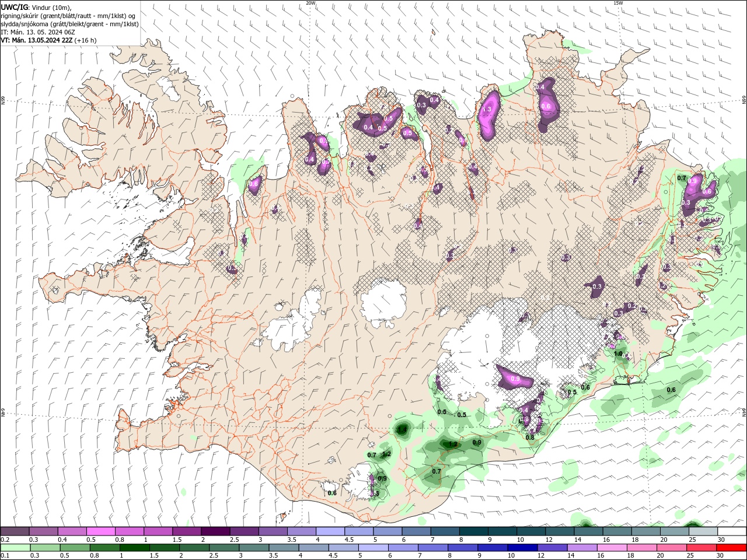Click the '18' label in the upper legend
The height and width of the screenshot is (560, 747).
pos(636,540)
